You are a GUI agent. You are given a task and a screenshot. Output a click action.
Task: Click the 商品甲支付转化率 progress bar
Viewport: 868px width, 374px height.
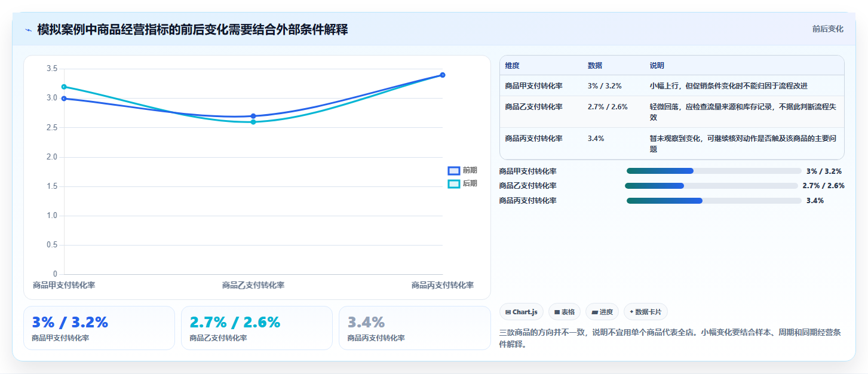coord(714,171)
